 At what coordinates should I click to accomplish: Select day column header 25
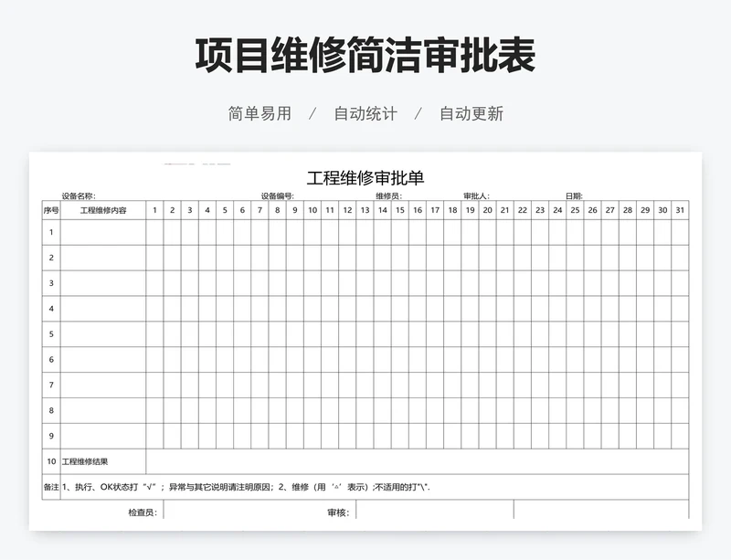coord(576,210)
